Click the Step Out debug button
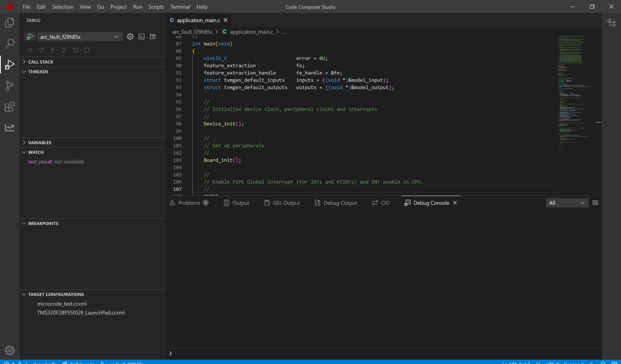 [x=64, y=50]
